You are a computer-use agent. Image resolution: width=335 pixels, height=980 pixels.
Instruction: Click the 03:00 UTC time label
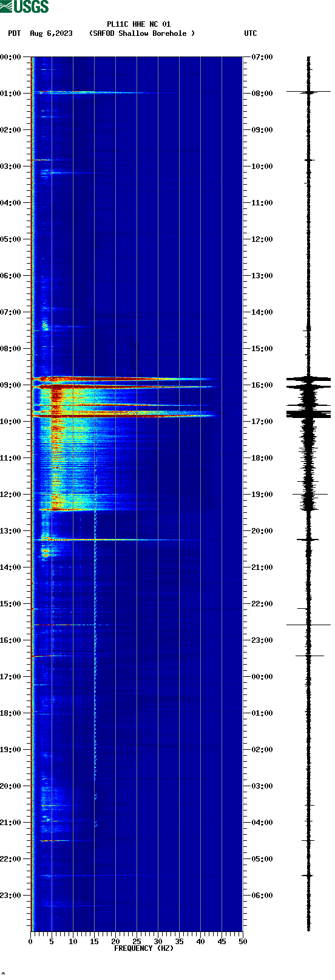[x=262, y=786]
